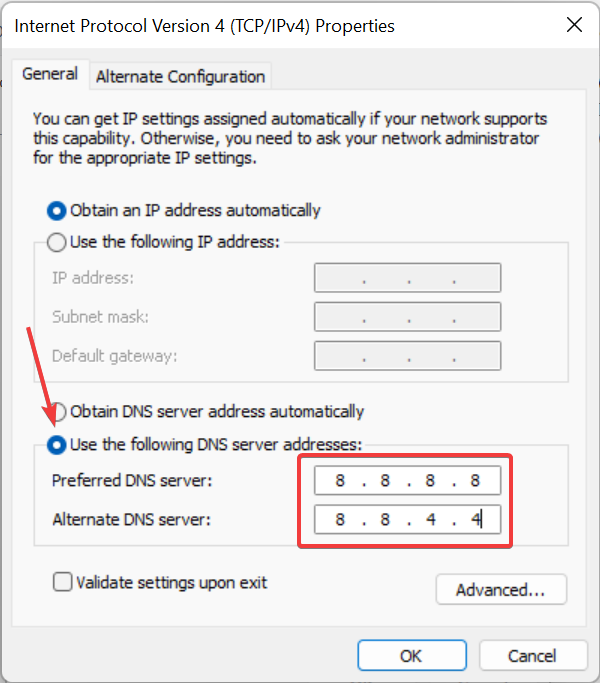Choose Use the following IP address option
Viewport: 600px width, 683px height.
pos(57,242)
